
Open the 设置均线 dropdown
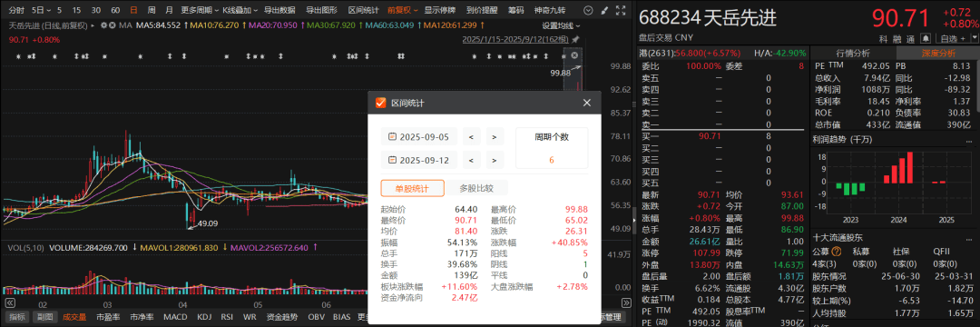tap(561, 25)
